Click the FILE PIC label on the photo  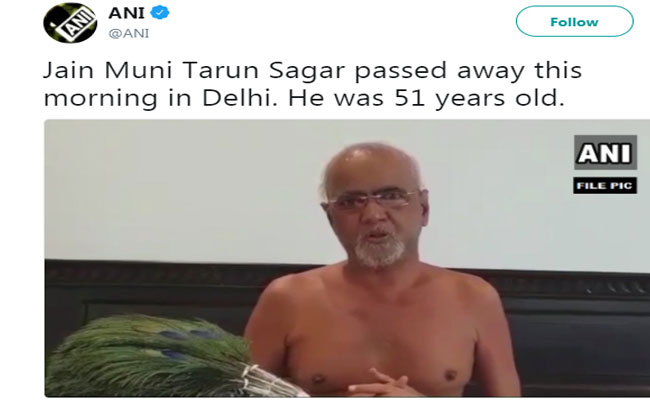click(605, 185)
